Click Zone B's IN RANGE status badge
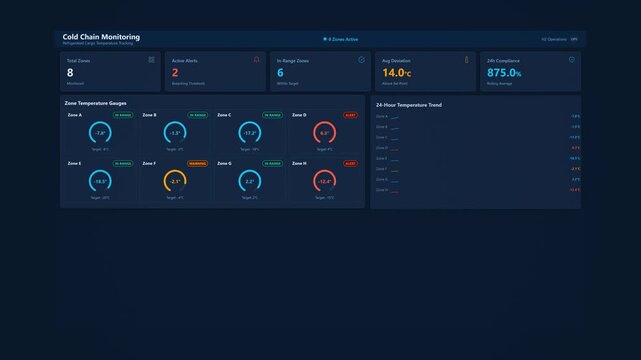The width and height of the screenshot is (641, 360). [197, 115]
